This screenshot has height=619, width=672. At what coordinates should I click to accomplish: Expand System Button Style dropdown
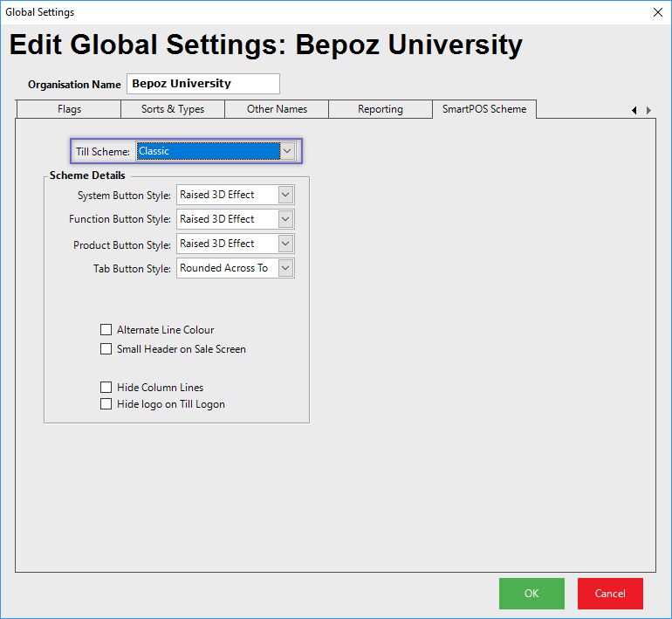click(x=285, y=195)
